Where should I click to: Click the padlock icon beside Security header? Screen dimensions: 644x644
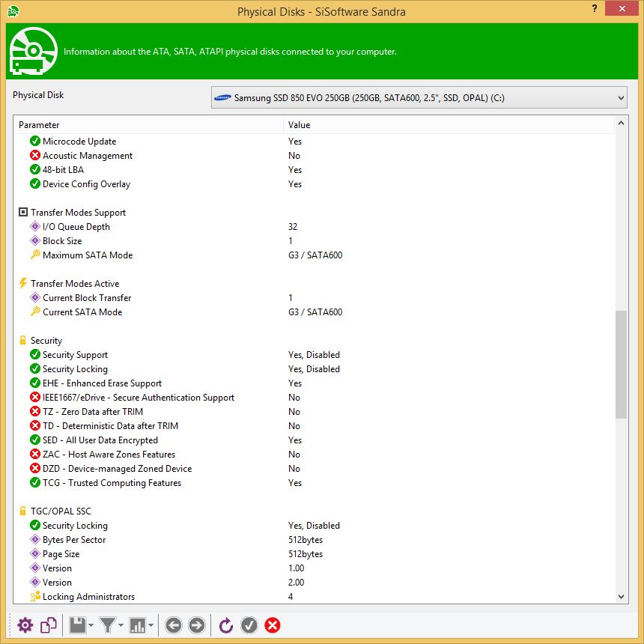pos(23,340)
